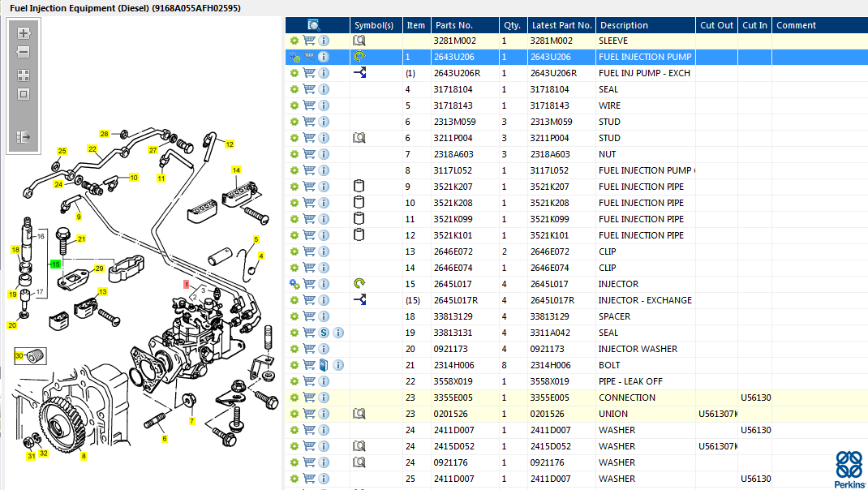Open the search icon in the table header

click(313, 25)
